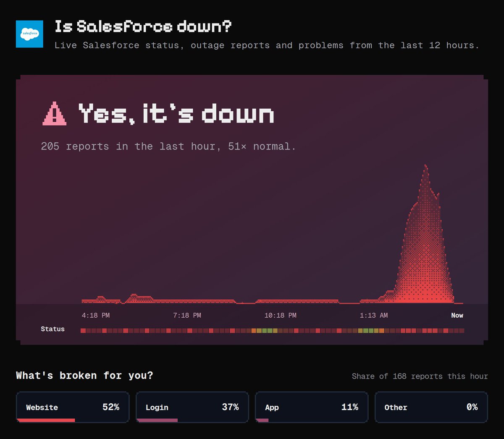The height and width of the screenshot is (439, 504).
Task: Click the 0% value on Other
Action: click(472, 407)
